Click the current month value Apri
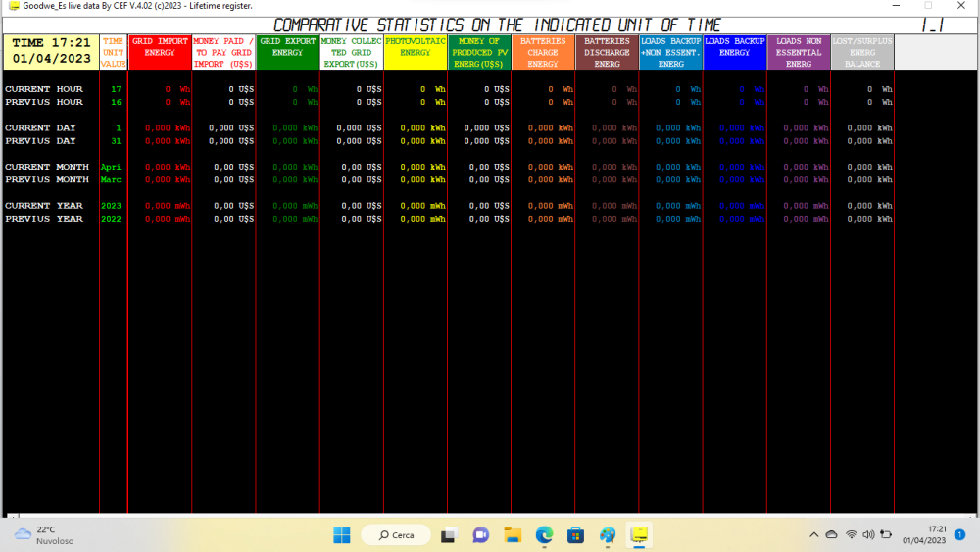 click(111, 167)
